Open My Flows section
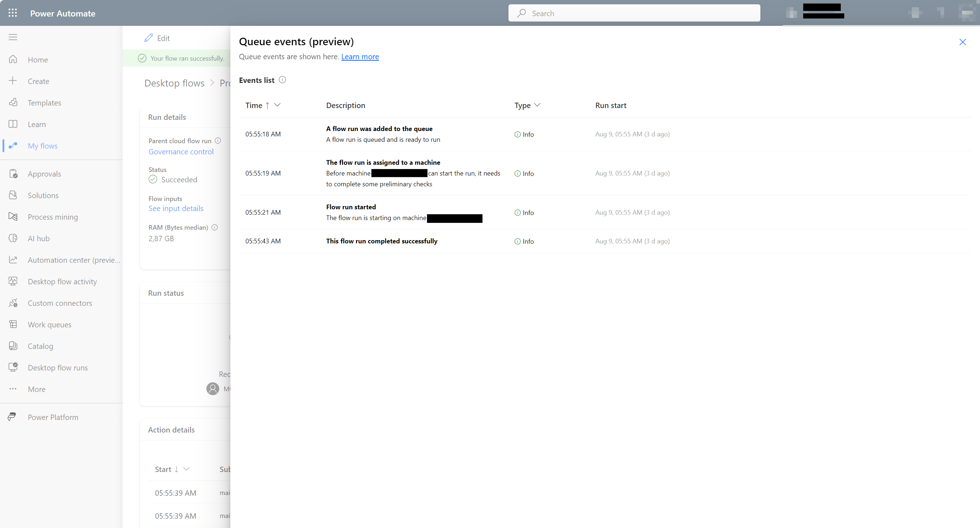 (x=42, y=146)
